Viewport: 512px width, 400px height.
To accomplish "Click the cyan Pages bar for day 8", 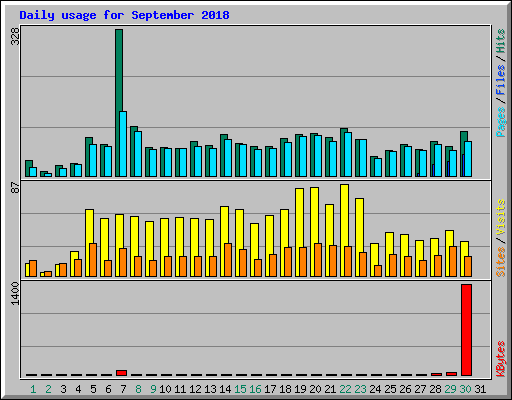I will pos(138,154).
